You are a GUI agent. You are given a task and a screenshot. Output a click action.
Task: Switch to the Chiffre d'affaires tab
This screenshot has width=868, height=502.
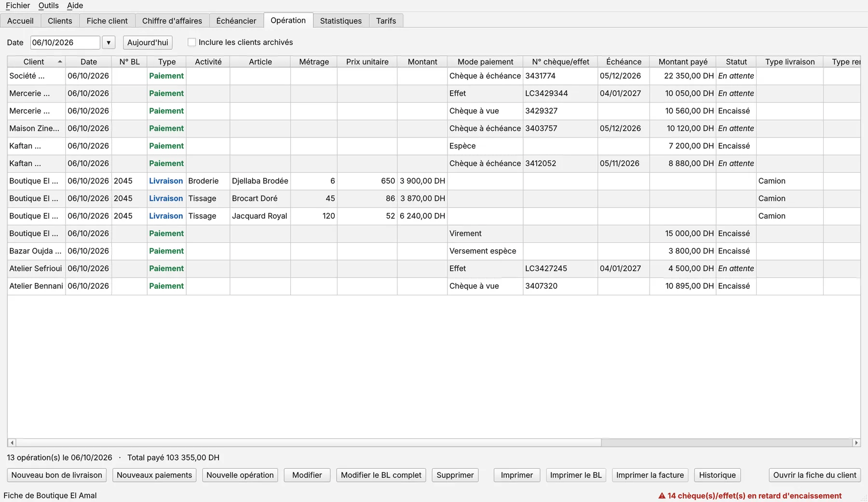pos(172,21)
